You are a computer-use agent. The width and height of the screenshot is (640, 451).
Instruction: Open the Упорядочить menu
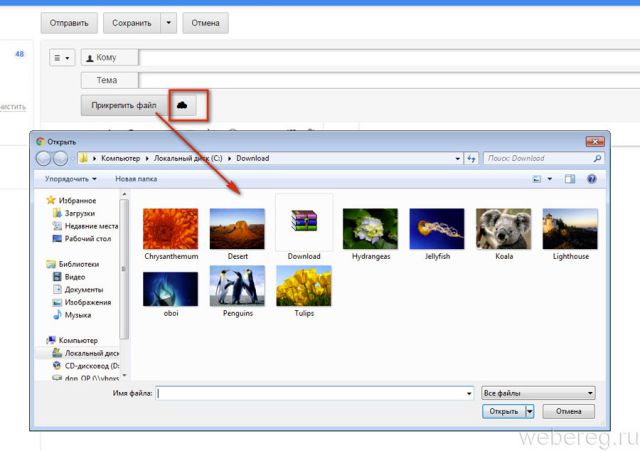pos(71,179)
